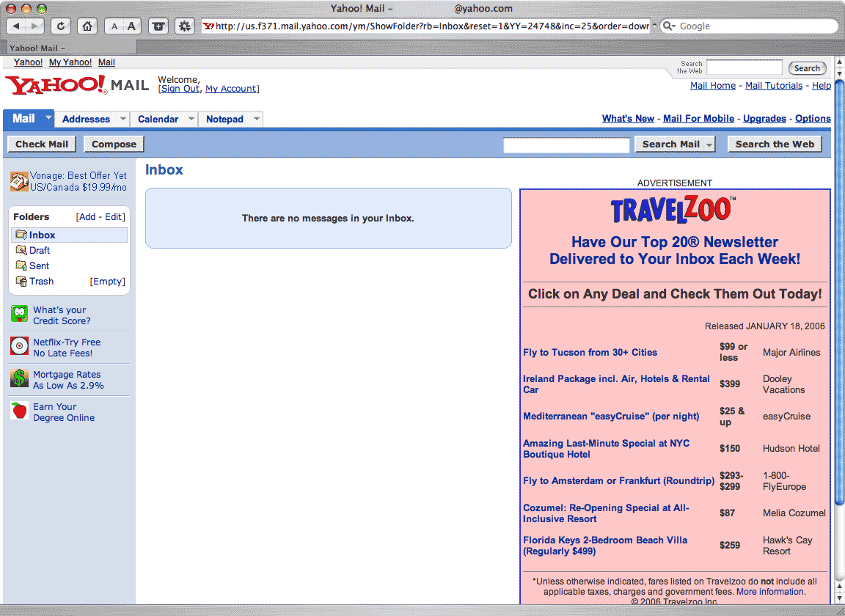Viewport: 845px width, 616px height.
Task: Click the Vonage phone ad icon
Action: click(19, 182)
